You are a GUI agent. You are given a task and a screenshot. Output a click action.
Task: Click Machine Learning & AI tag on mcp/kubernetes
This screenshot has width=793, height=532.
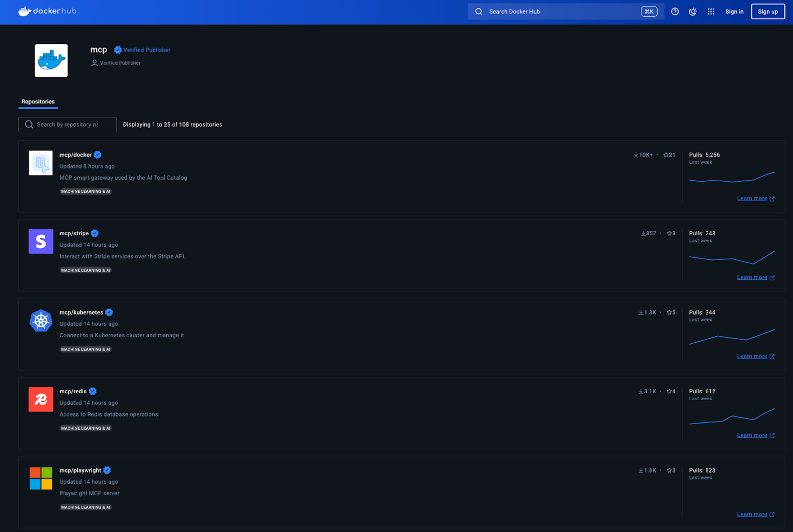(x=86, y=349)
